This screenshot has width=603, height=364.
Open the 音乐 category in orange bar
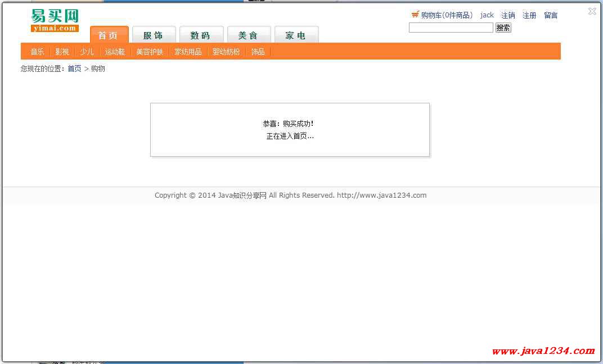[37, 52]
